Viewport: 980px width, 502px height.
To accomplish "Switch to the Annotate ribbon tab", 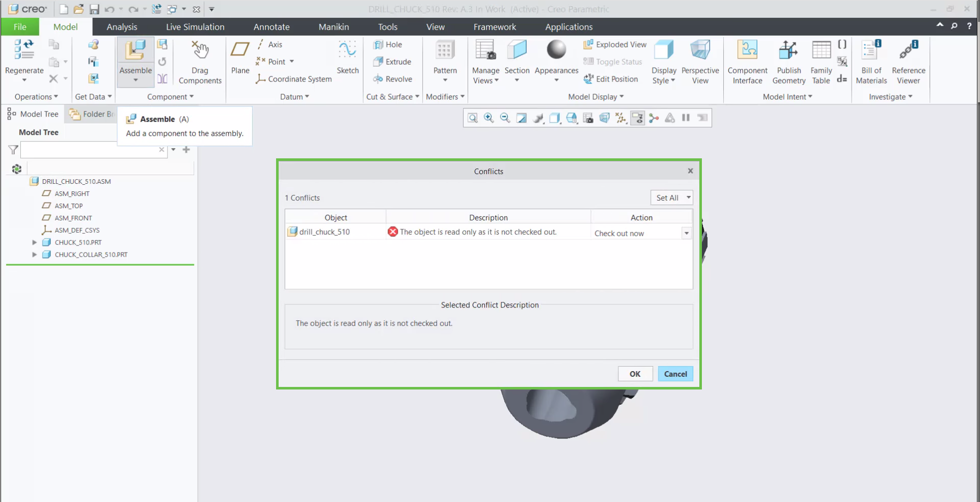I will (x=271, y=27).
